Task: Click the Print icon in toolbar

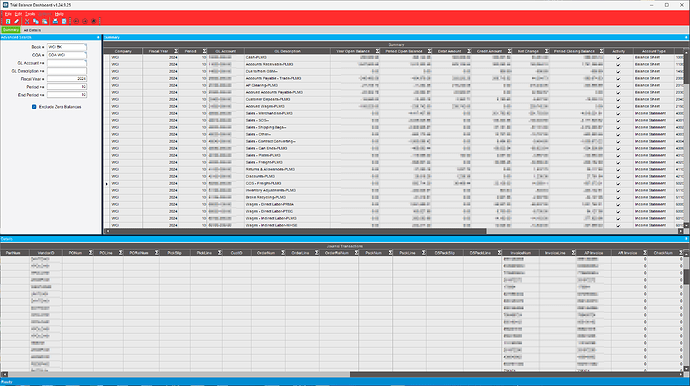Action: [55, 21]
